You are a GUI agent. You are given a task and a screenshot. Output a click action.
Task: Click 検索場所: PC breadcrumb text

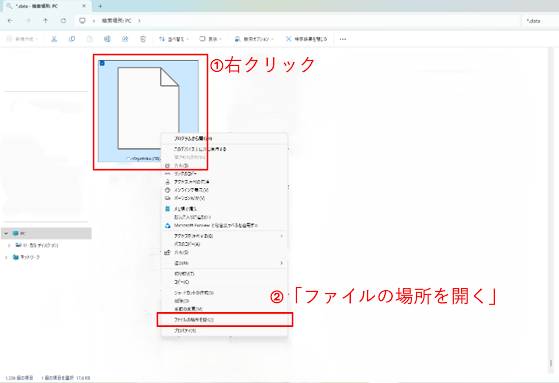pyautogui.click(x=116, y=21)
